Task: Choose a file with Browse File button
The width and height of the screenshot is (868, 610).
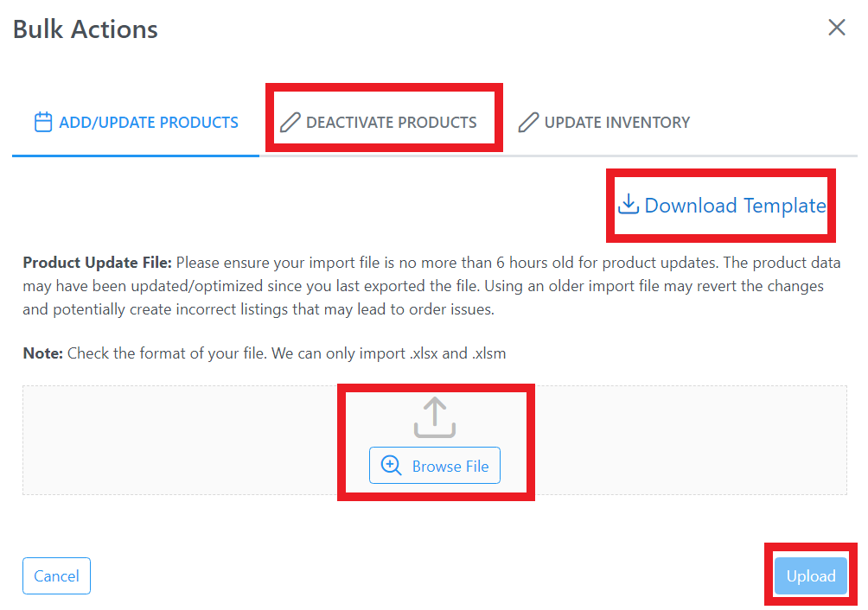Action: click(x=435, y=465)
